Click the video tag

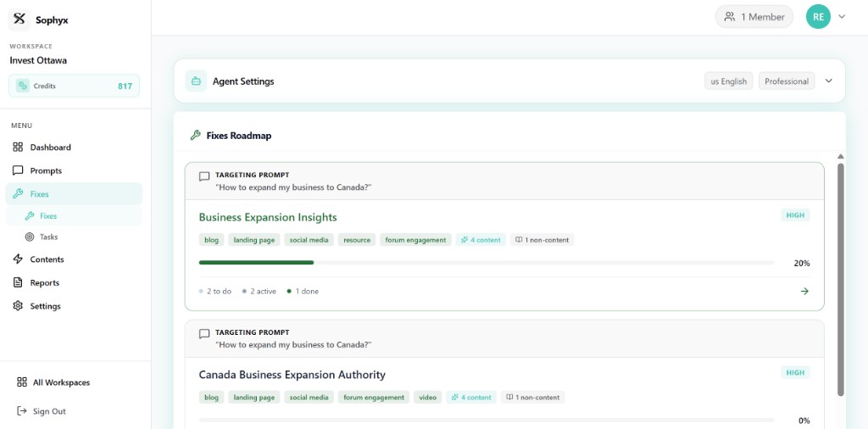428,398
